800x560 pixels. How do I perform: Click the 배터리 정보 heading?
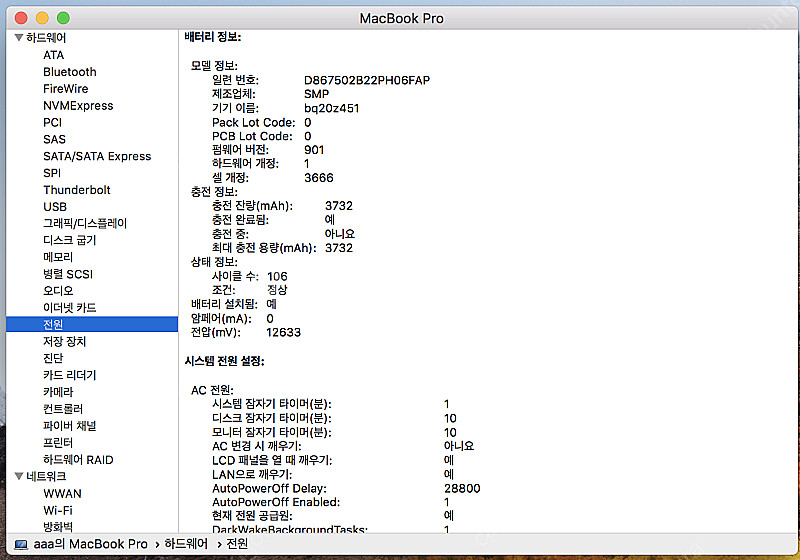pos(213,37)
